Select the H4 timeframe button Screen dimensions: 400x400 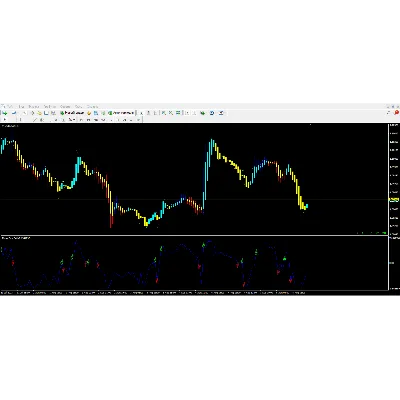click(118, 119)
